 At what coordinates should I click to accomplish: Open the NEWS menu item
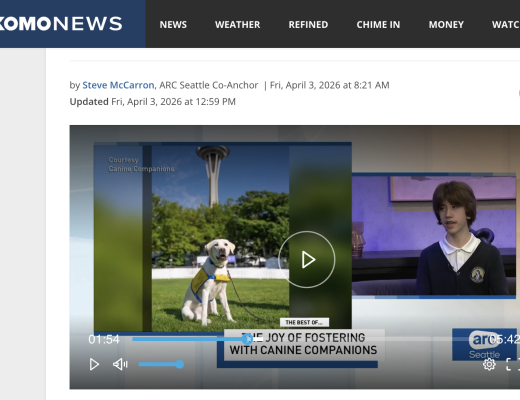(x=173, y=25)
